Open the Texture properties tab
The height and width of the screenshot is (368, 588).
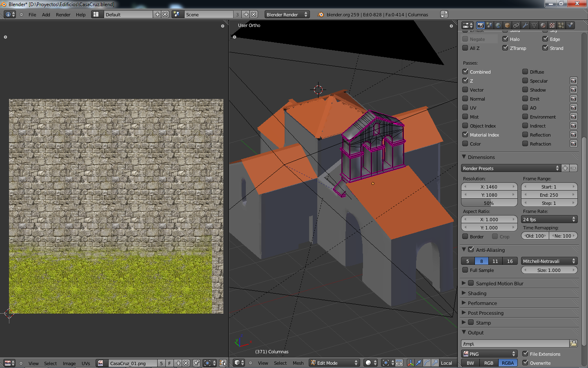552,25
